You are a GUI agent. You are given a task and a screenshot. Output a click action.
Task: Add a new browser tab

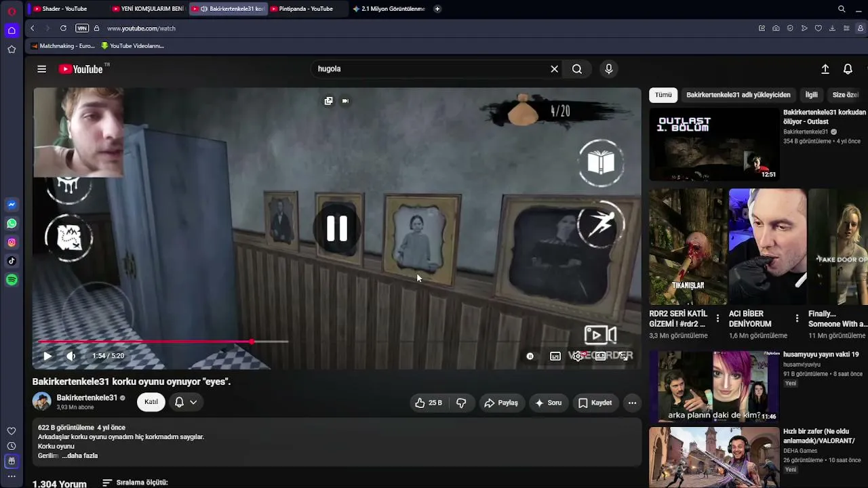(437, 9)
